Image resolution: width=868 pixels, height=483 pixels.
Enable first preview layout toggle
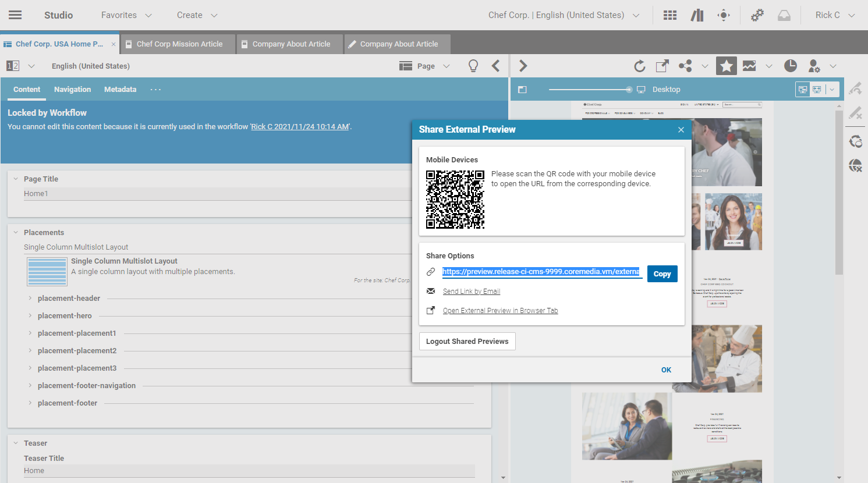803,90
